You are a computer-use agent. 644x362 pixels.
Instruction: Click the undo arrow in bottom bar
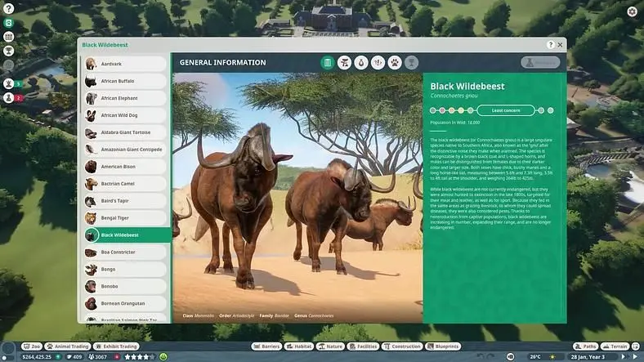coord(481,356)
